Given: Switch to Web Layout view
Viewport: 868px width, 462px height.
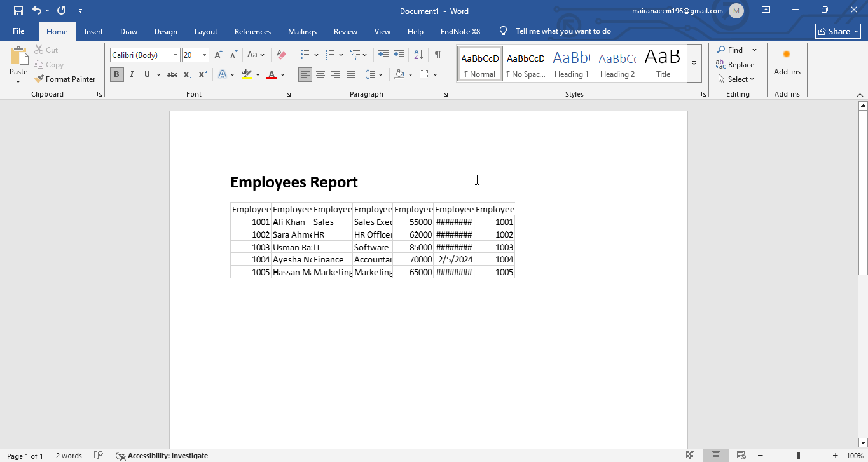Looking at the screenshot, I should [x=741, y=456].
